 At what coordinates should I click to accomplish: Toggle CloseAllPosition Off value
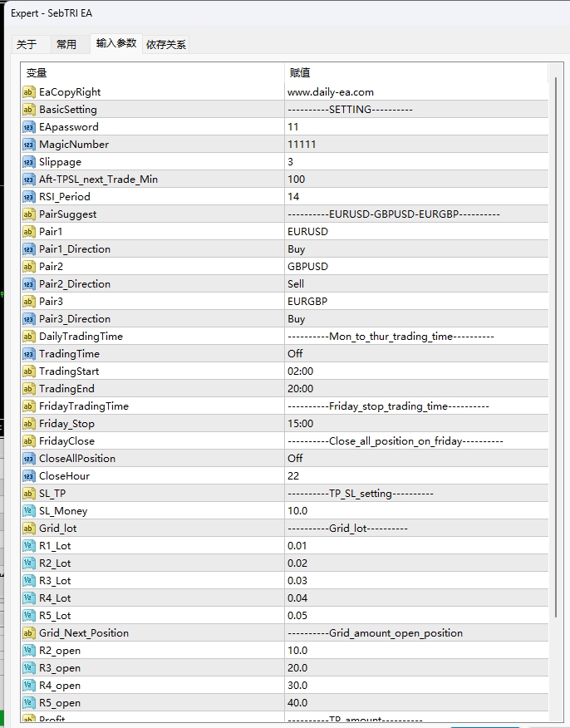pos(295,459)
